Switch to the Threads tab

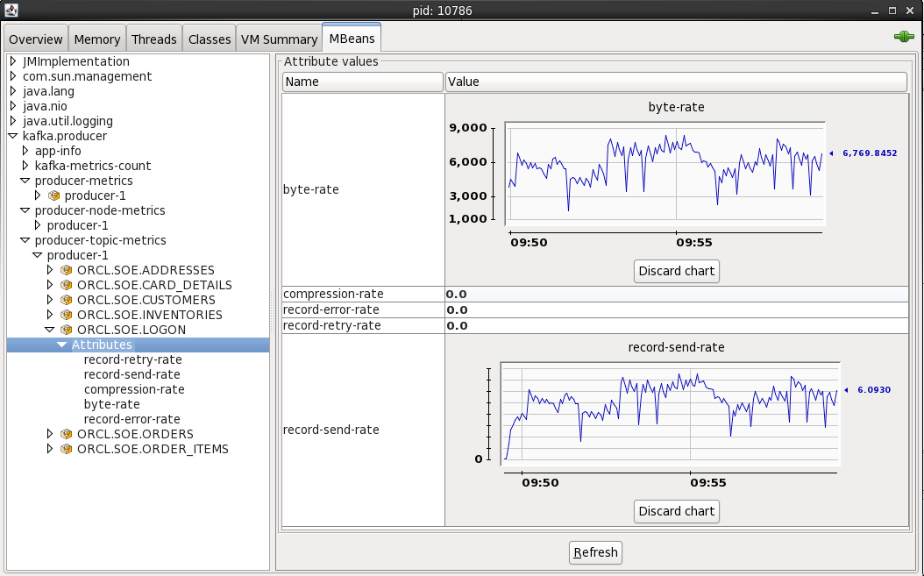tap(153, 39)
